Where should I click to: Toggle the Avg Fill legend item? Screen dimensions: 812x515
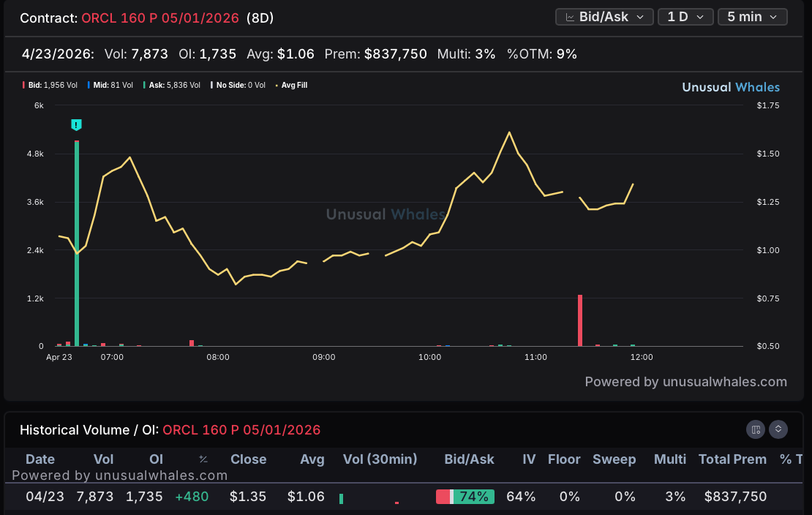pyautogui.click(x=291, y=85)
